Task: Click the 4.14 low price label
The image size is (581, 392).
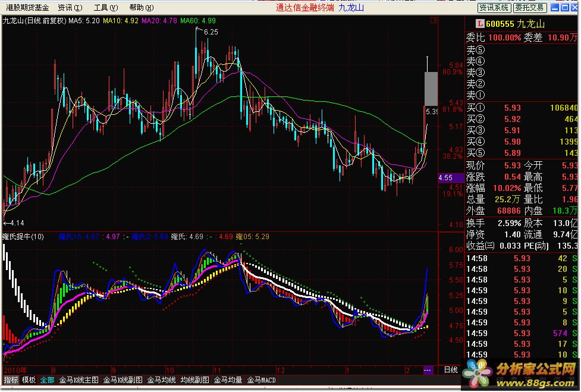Action: coord(17,223)
